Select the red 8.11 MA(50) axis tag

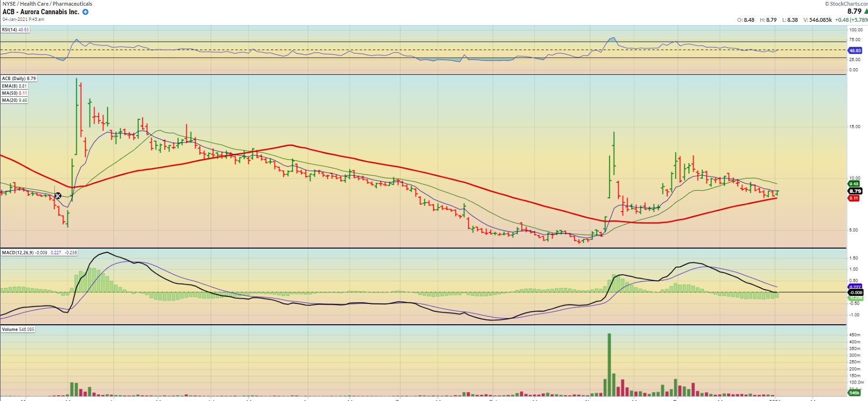click(854, 198)
